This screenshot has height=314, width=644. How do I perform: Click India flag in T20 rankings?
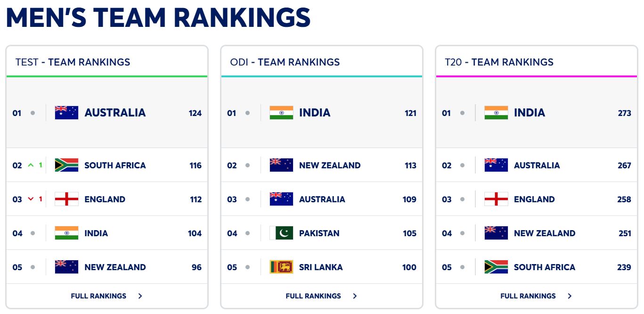(x=496, y=113)
